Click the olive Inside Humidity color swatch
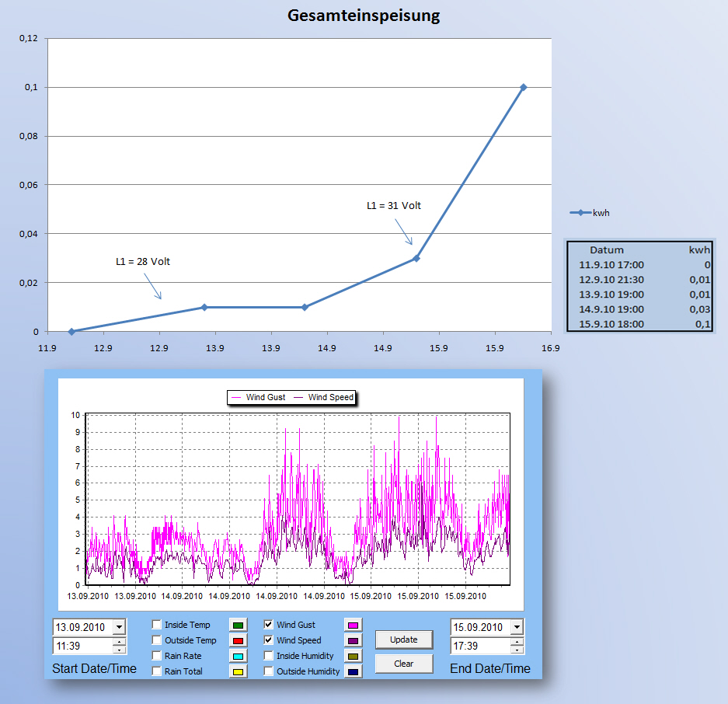The height and width of the screenshot is (704, 728). click(x=354, y=656)
